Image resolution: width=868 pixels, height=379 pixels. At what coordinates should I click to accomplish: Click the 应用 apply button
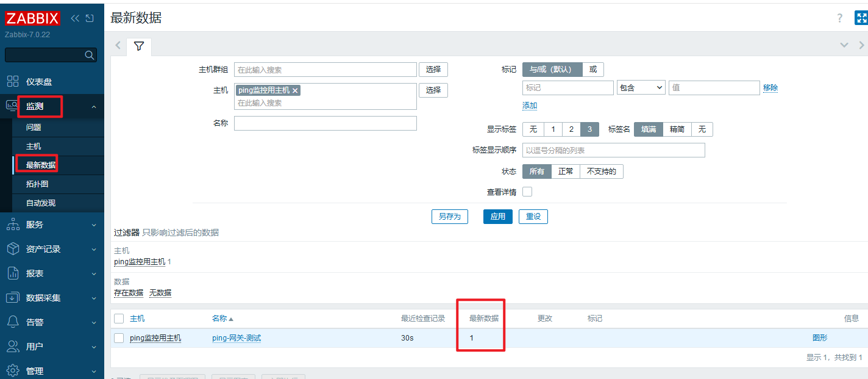point(497,217)
